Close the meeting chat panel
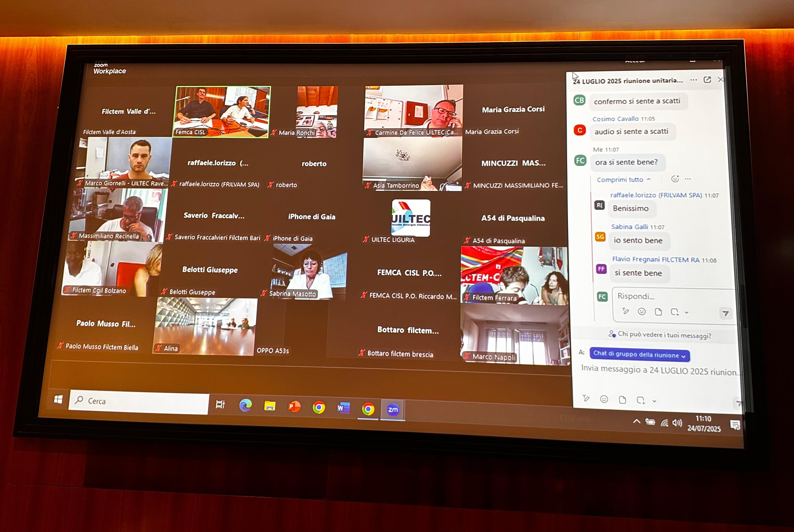 721,79
